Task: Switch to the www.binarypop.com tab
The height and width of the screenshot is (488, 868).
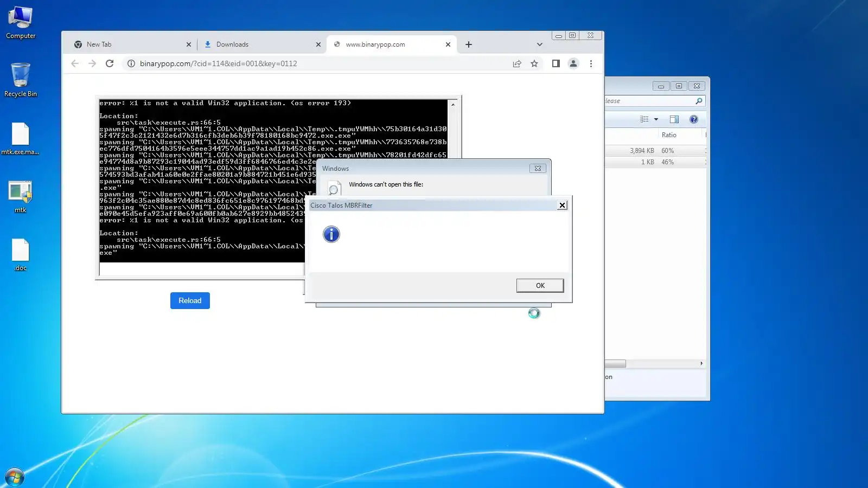Action: tap(392, 44)
